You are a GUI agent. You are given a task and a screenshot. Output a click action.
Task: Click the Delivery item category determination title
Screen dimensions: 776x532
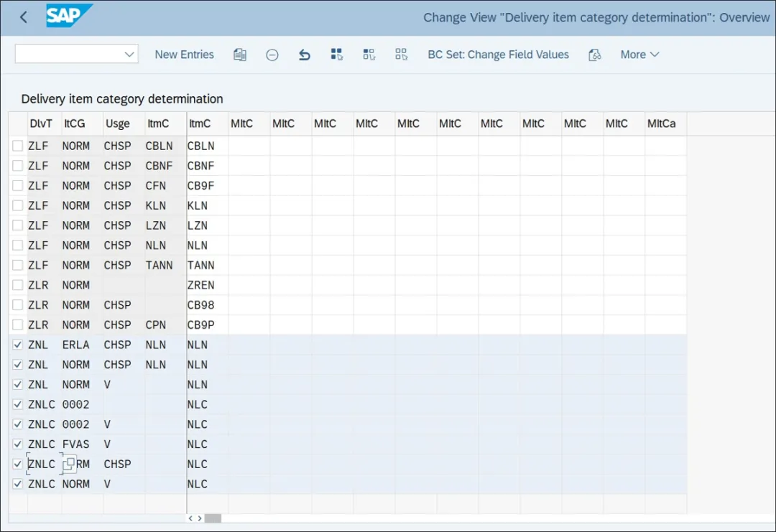pyautogui.click(x=121, y=99)
